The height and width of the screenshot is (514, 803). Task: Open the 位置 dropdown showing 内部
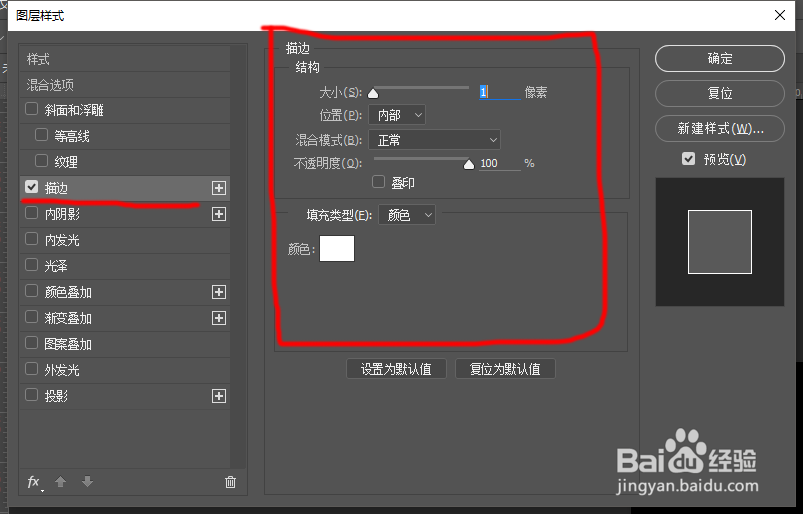(x=397, y=115)
